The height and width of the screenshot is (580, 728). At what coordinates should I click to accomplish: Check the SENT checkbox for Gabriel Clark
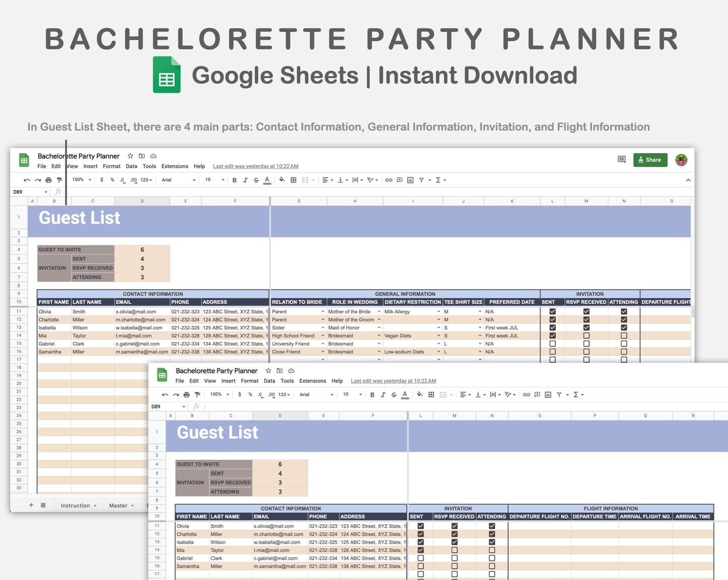552,343
